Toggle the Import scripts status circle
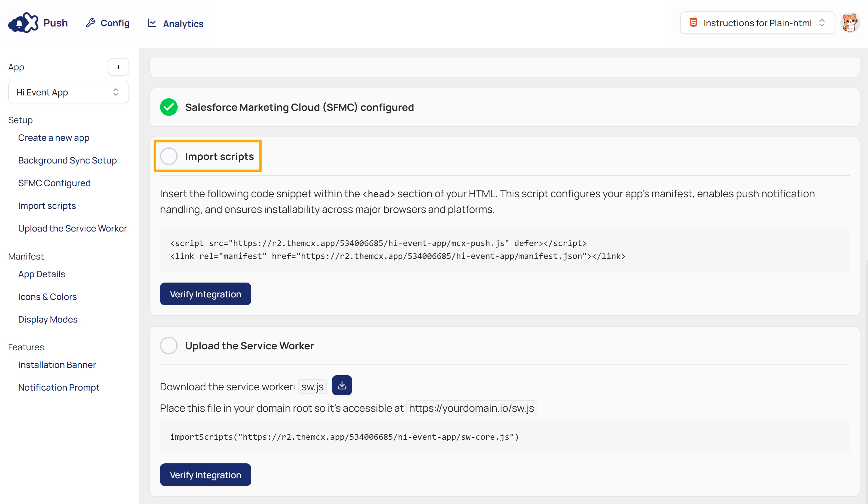The image size is (868, 504). 169,157
